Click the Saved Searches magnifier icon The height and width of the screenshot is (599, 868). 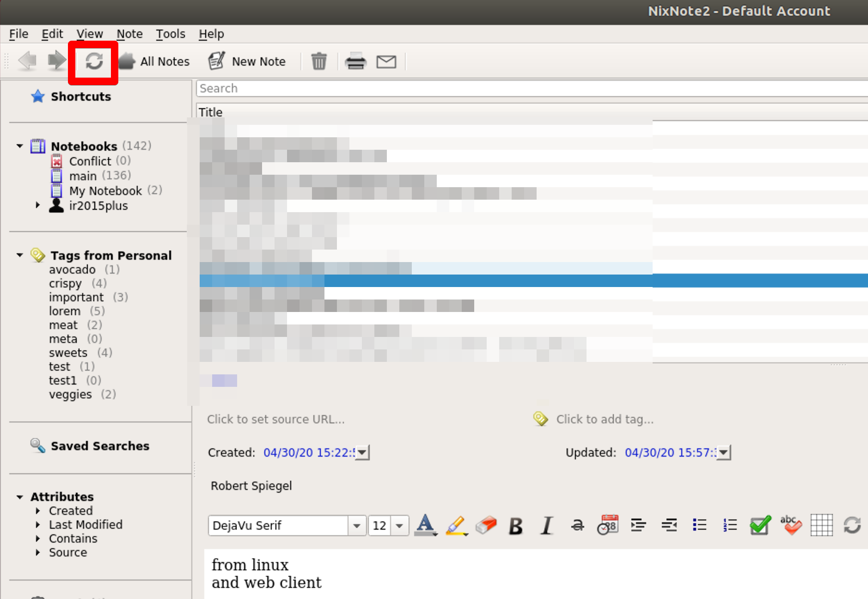click(x=38, y=446)
